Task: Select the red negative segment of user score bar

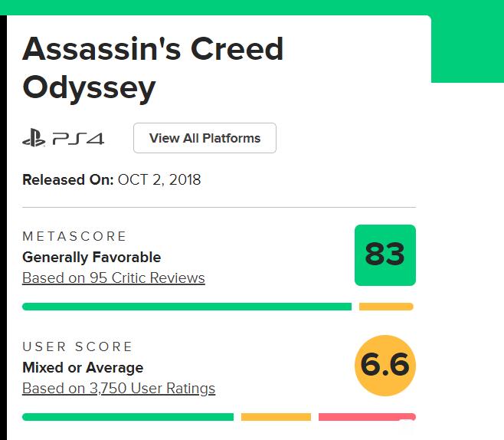Action: tap(367, 417)
